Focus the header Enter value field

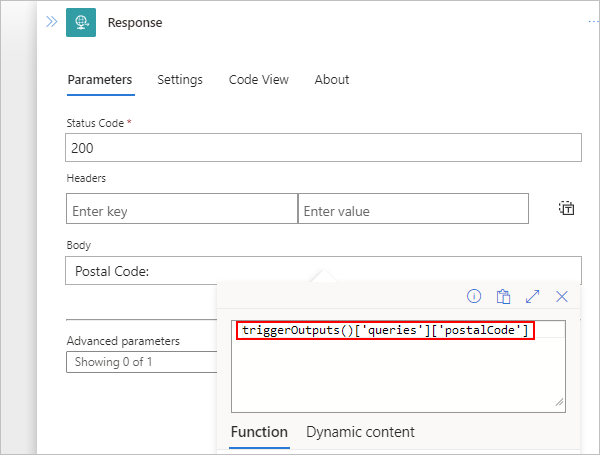click(x=413, y=209)
